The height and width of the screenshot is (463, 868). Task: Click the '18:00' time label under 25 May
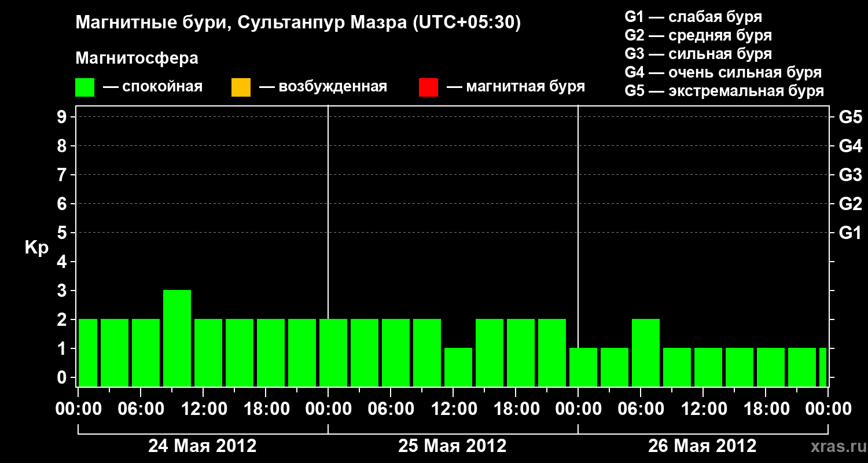[x=516, y=409]
